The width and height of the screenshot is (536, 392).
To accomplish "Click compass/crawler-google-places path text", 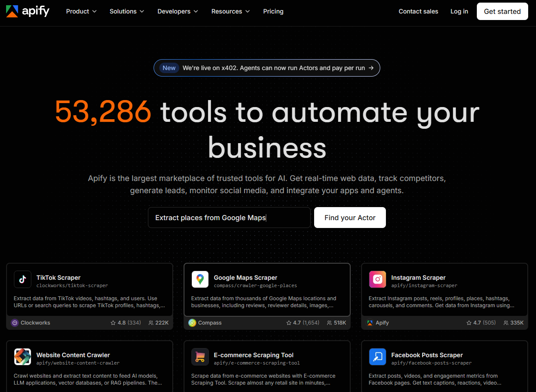I will click(x=255, y=286).
